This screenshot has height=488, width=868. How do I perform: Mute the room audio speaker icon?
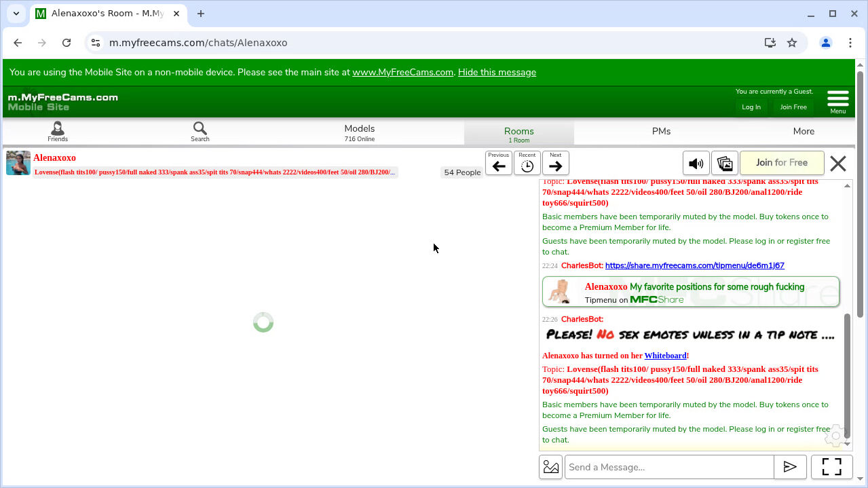point(696,164)
